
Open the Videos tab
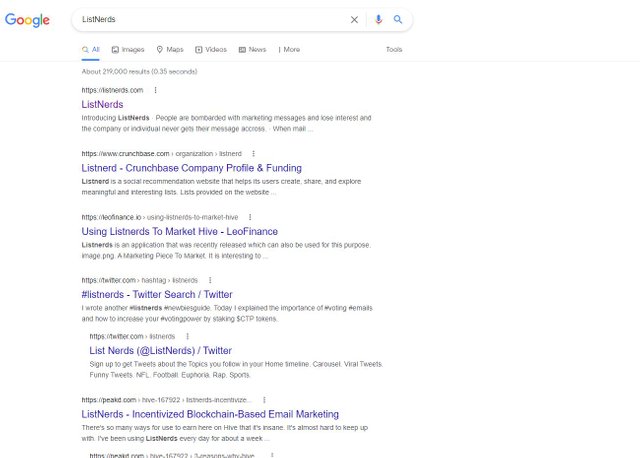211,49
